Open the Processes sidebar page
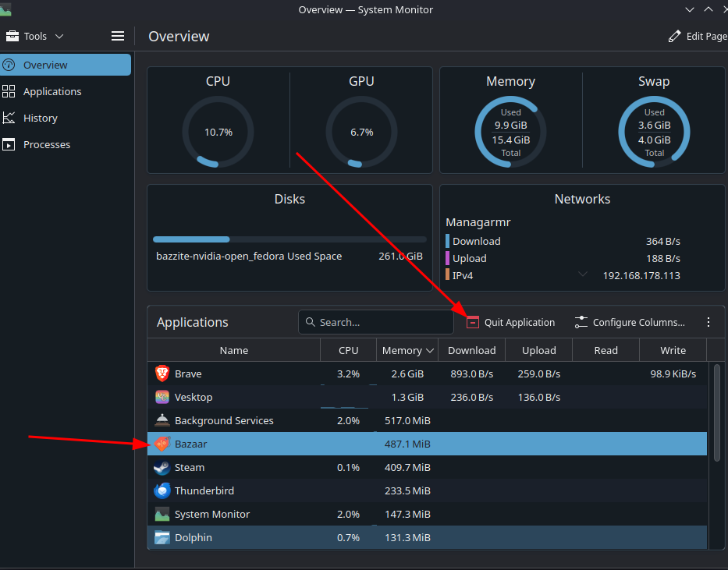This screenshot has height=570, width=728. [66, 144]
